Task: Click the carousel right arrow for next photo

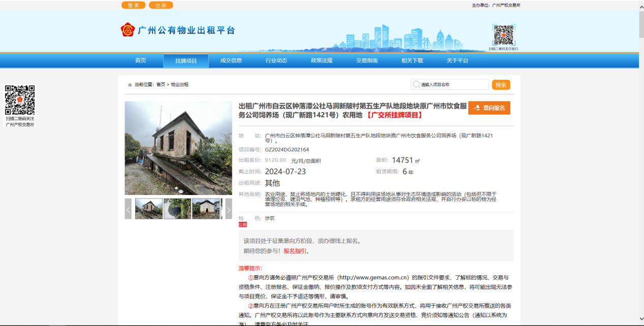Action: coord(229,209)
